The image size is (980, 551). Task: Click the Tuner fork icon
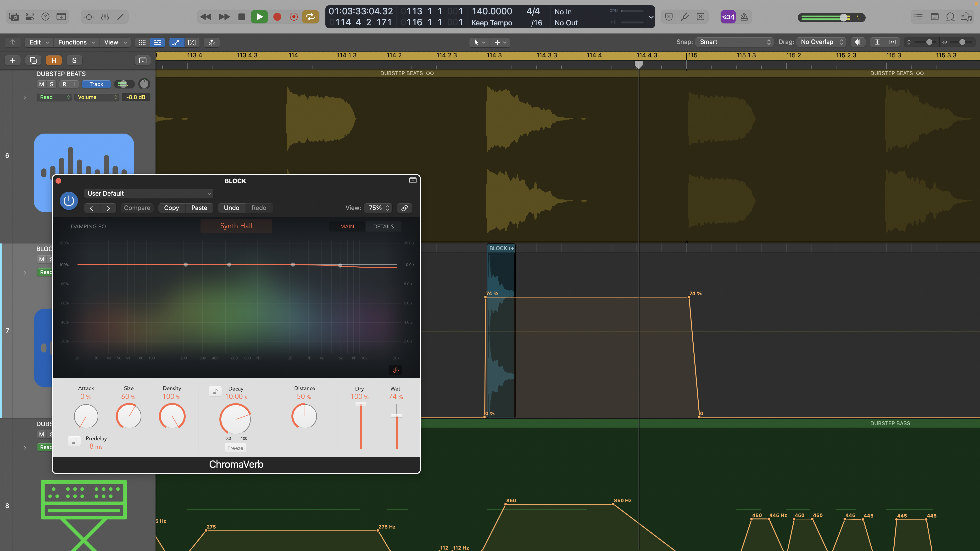point(685,17)
